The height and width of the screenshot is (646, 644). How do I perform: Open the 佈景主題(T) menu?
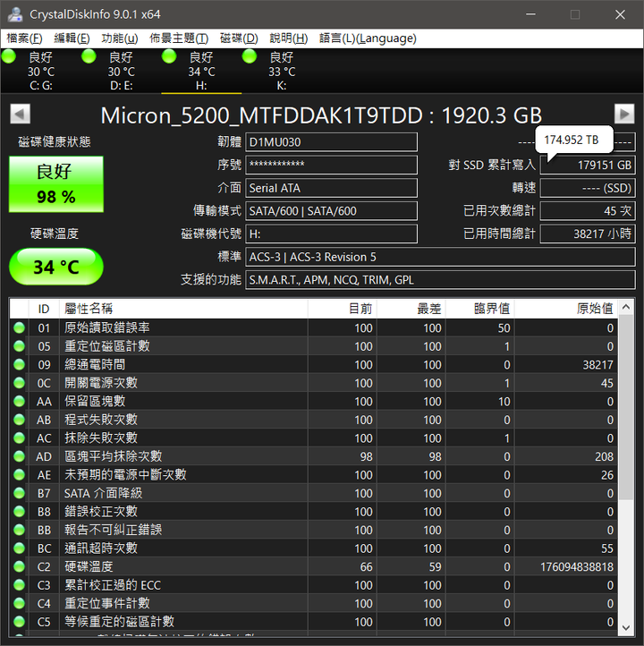pyautogui.click(x=179, y=38)
